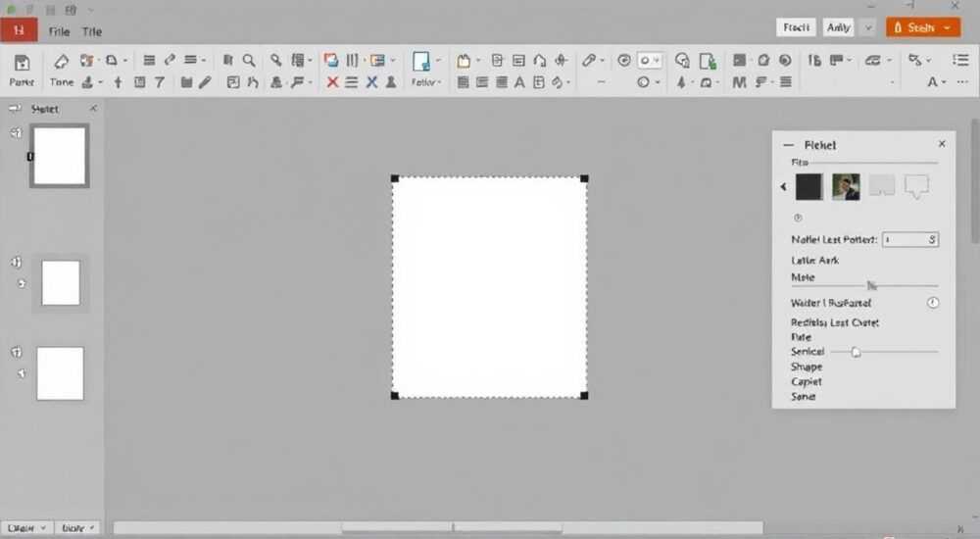Image resolution: width=980 pixels, height=539 pixels.
Task: Click the Senlcel slider handle
Action: [x=856, y=352]
